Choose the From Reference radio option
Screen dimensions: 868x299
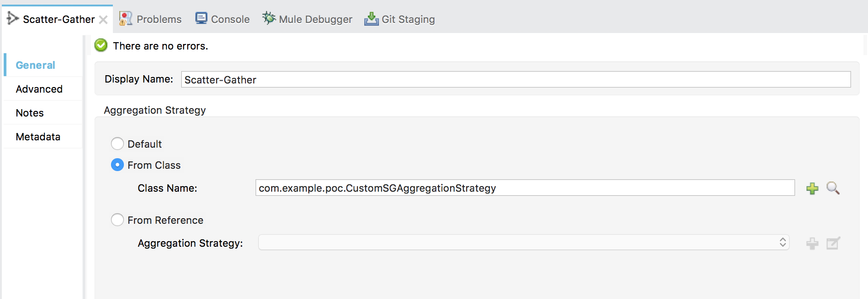[x=117, y=220]
